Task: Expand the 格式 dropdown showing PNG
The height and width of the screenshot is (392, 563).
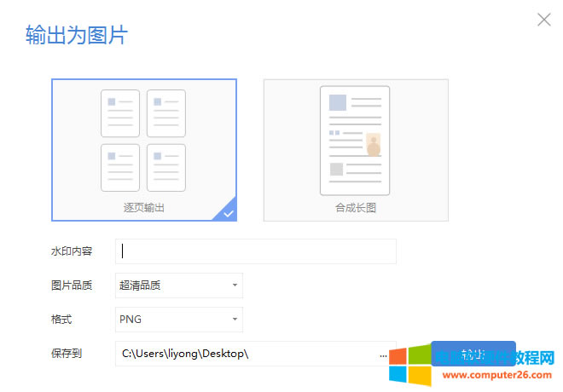Action: click(178, 320)
